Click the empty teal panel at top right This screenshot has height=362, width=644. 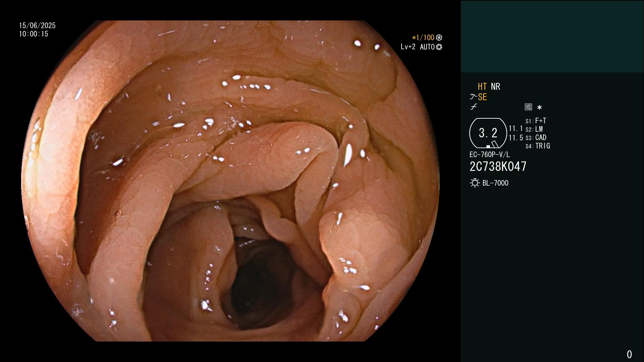552,36
